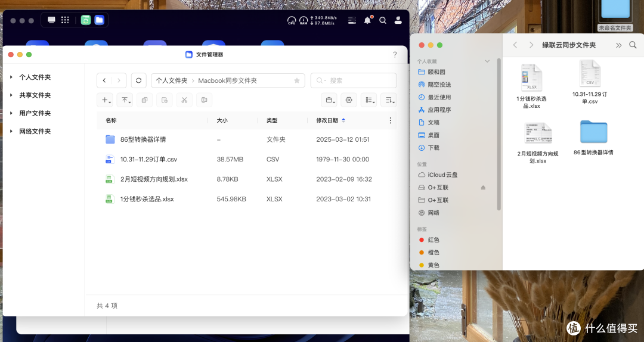The width and height of the screenshot is (644, 342).
Task: Select the 黄色 tag in Finder
Action: 434,265
